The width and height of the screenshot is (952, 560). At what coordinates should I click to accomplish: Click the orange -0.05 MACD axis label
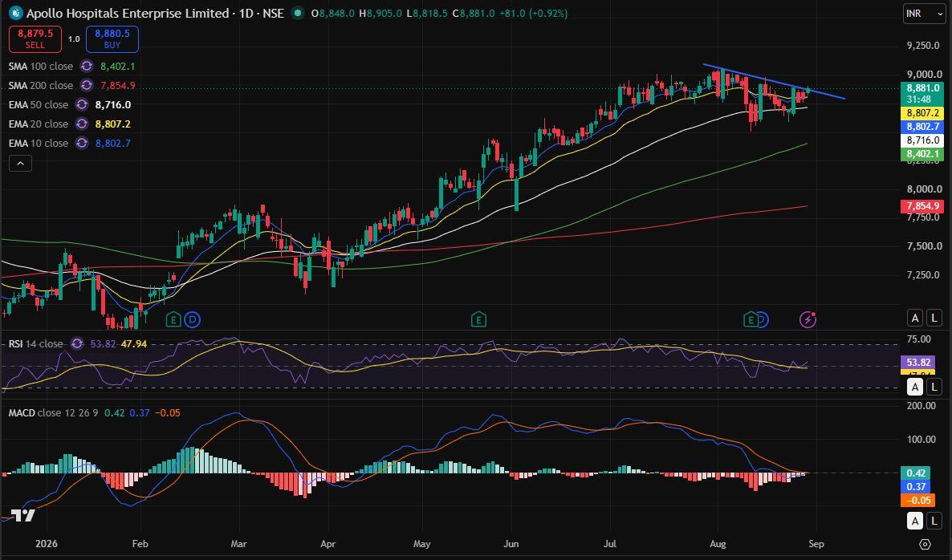coord(917,501)
